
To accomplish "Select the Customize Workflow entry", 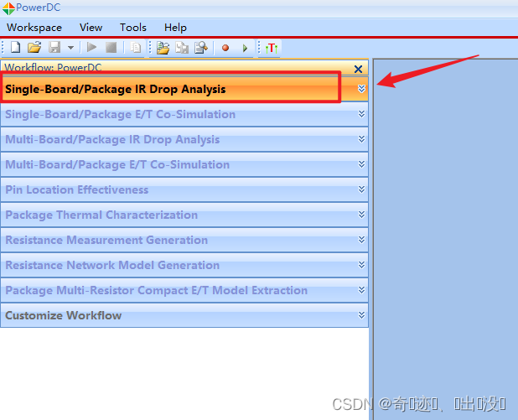I will [184, 315].
